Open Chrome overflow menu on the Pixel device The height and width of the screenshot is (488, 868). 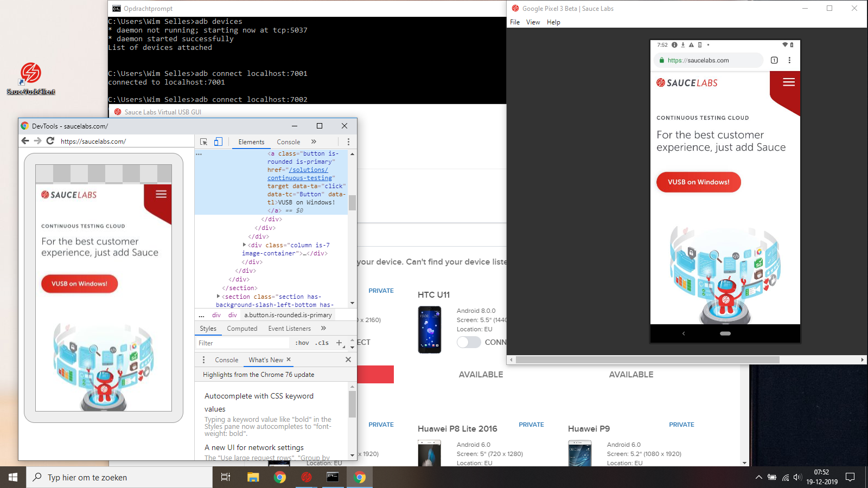coord(789,60)
